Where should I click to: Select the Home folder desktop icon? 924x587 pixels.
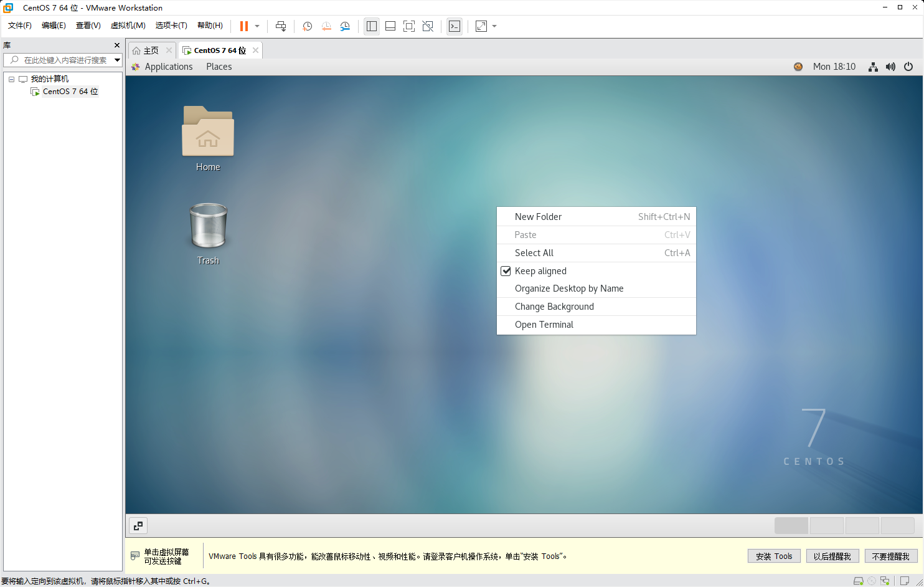[208, 138]
